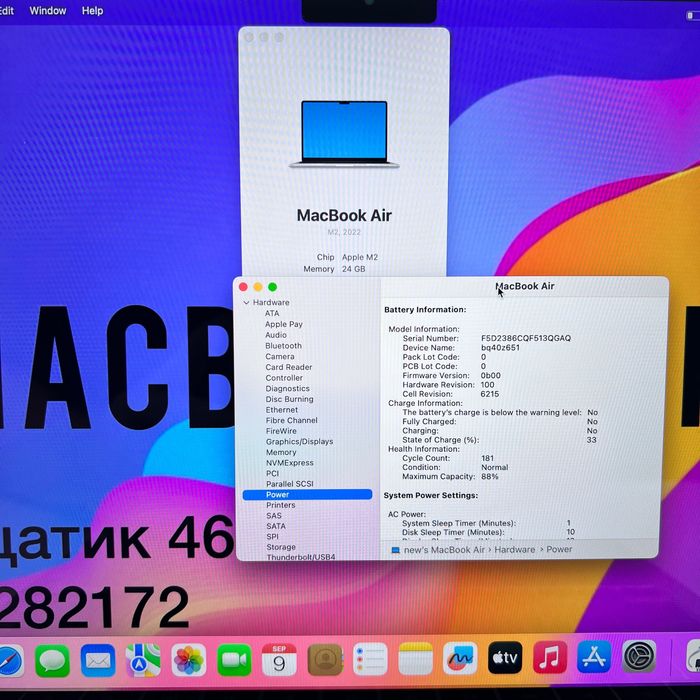Viewport: 700px width, 700px height.
Task: Click the MacBook Air laptop image
Action: [x=344, y=134]
